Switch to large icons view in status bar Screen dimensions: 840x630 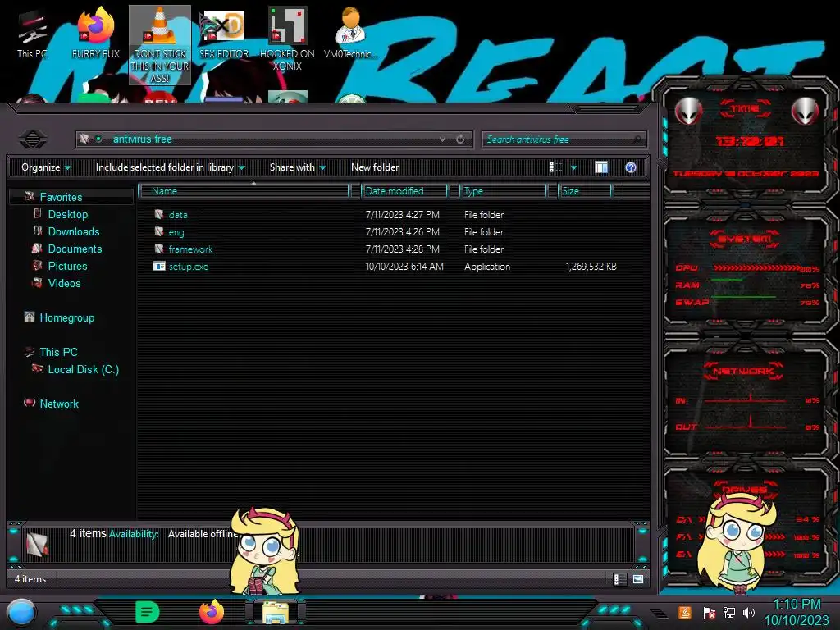[638, 579]
